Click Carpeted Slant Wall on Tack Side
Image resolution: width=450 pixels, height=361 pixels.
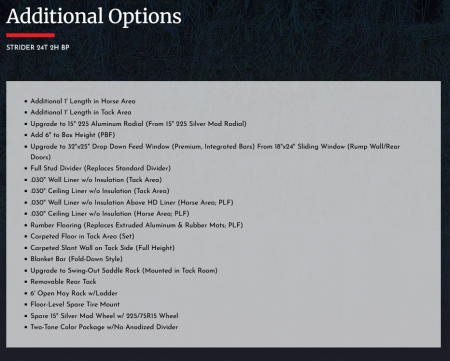[x=102, y=248]
